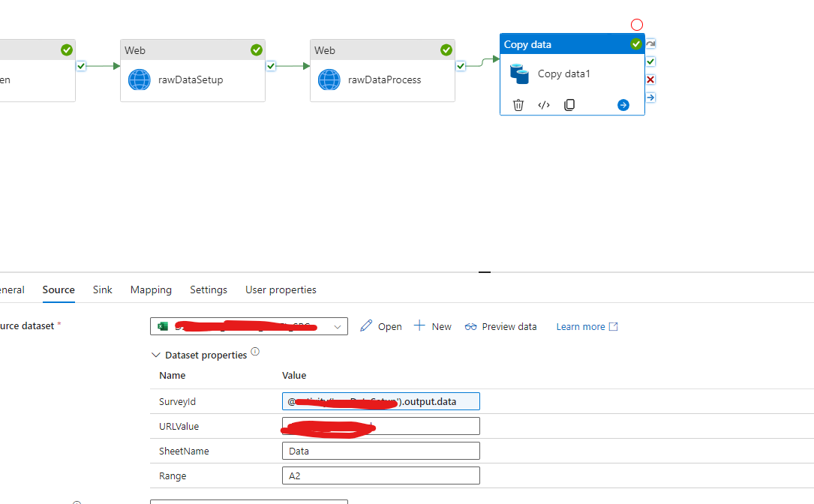Viewport: 814px width, 504px height.
Task: Click the blue arrow on Copy data1
Action: pyautogui.click(x=623, y=104)
